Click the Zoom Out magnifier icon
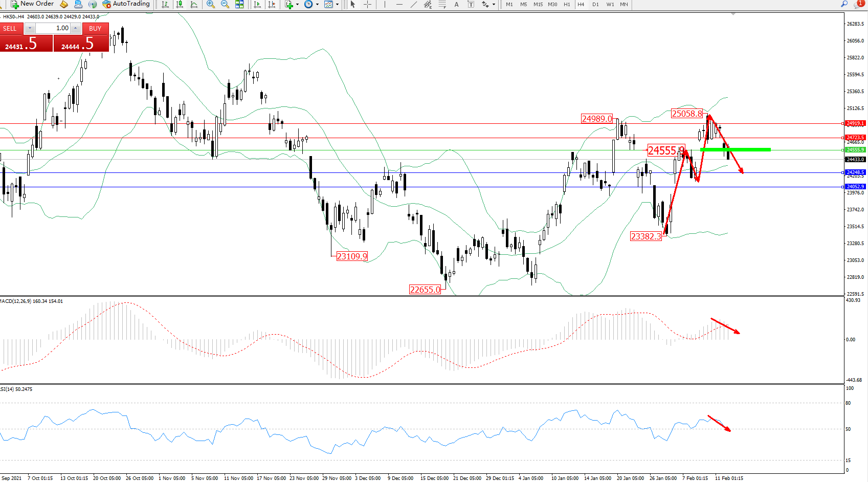This screenshot has height=482, width=868. (225, 4)
